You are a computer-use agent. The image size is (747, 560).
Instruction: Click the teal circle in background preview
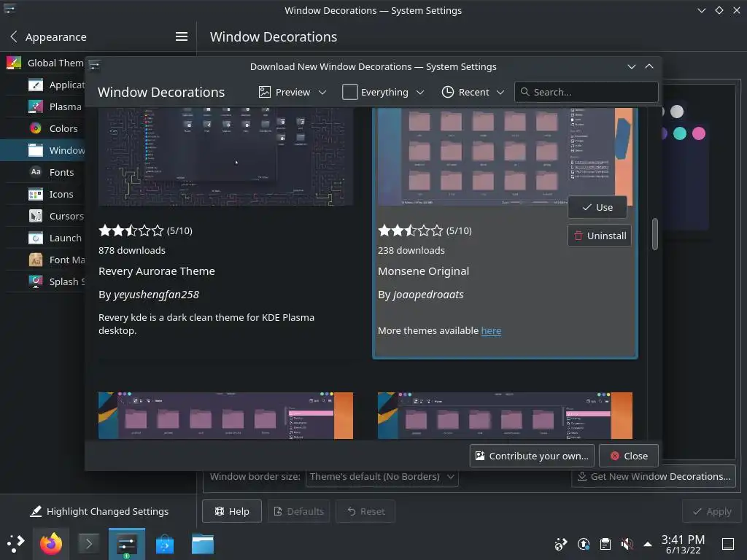pos(680,133)
